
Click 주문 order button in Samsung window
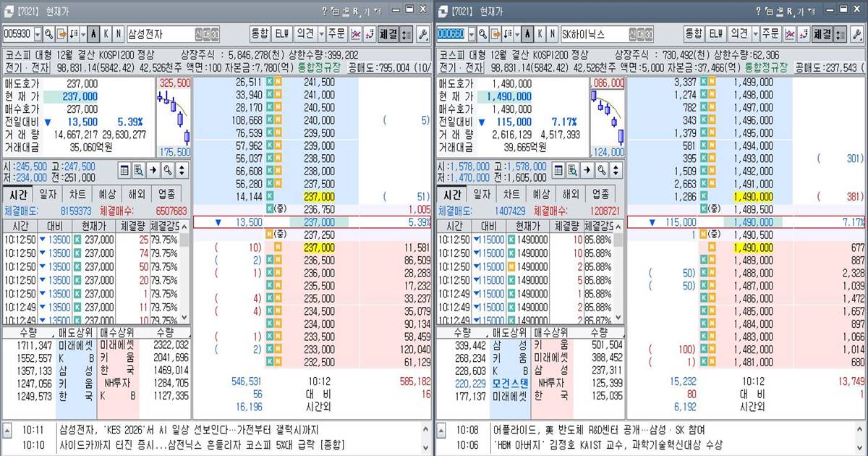[336, 34]
